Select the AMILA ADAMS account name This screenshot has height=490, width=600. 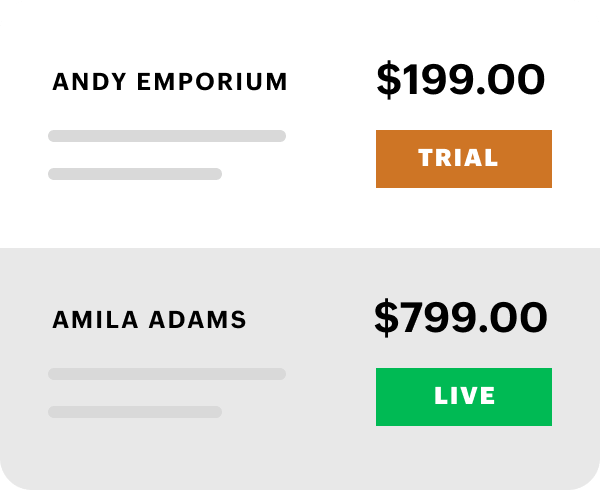pos(149,320)
